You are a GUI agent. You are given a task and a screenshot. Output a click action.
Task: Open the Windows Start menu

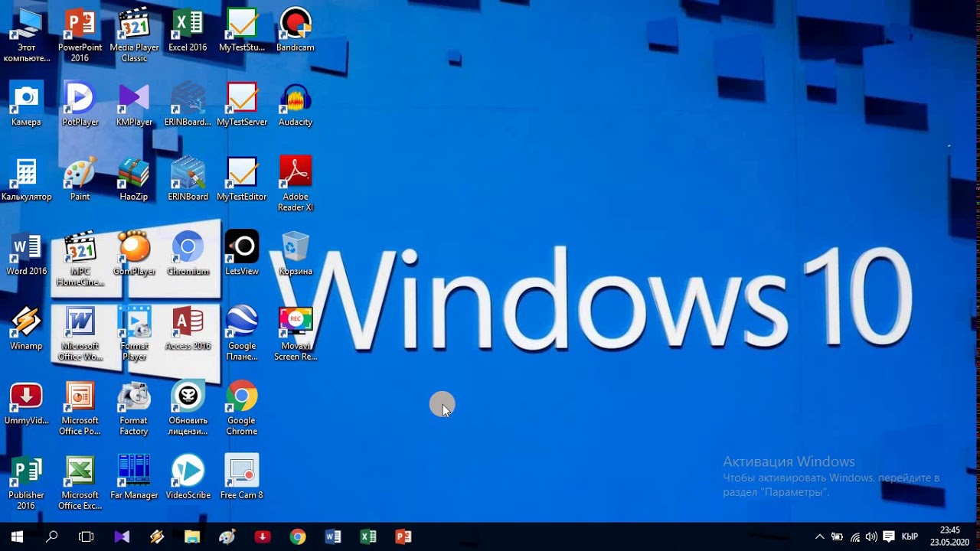tap(17, 536)
